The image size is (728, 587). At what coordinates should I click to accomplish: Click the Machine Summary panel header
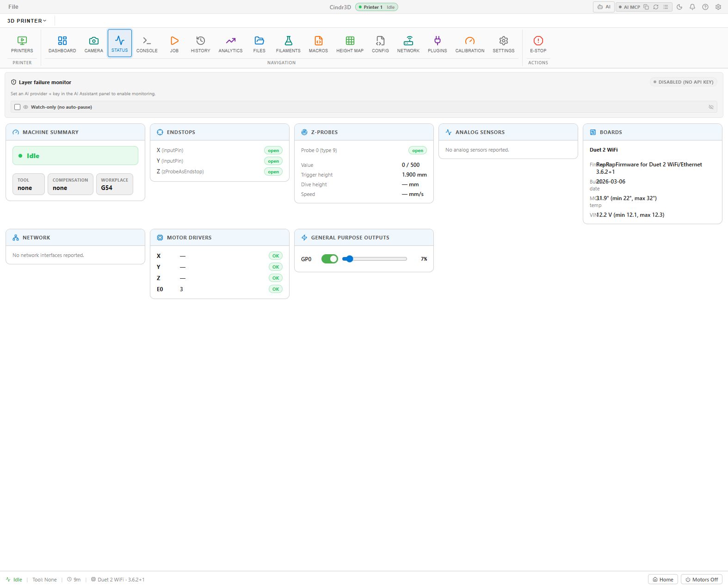click(x=75, y=132)
